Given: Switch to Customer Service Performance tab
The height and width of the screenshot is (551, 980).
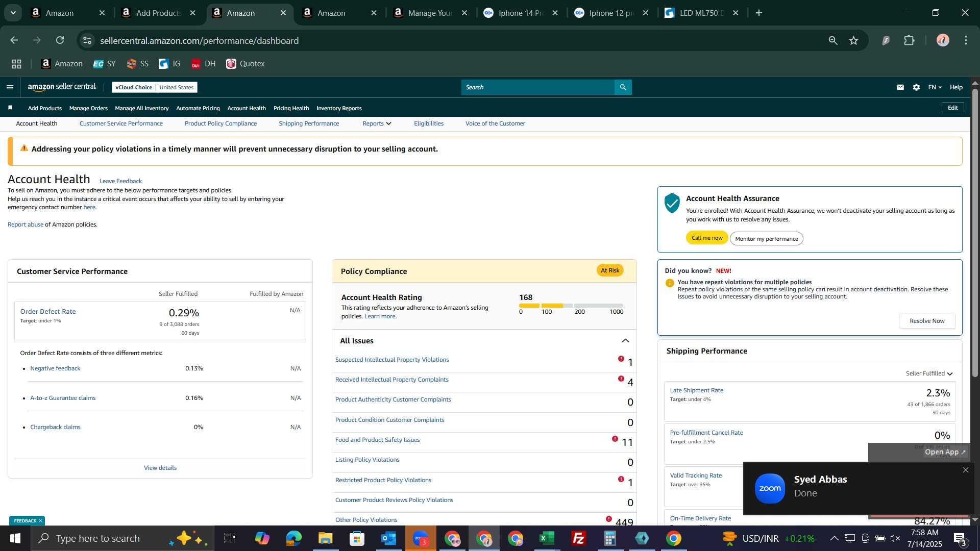Looking at the screenshot, I should pyautogui.click(x=121, y=123).
